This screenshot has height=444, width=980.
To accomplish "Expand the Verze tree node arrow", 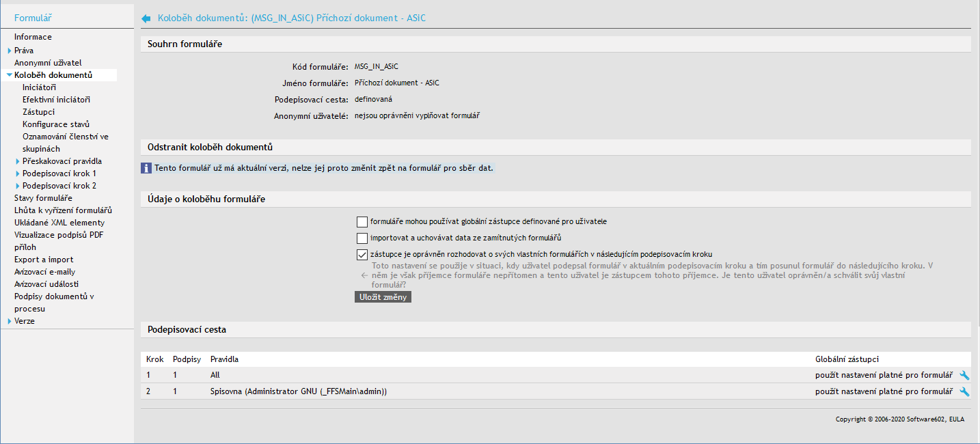I will pos(10,321).
